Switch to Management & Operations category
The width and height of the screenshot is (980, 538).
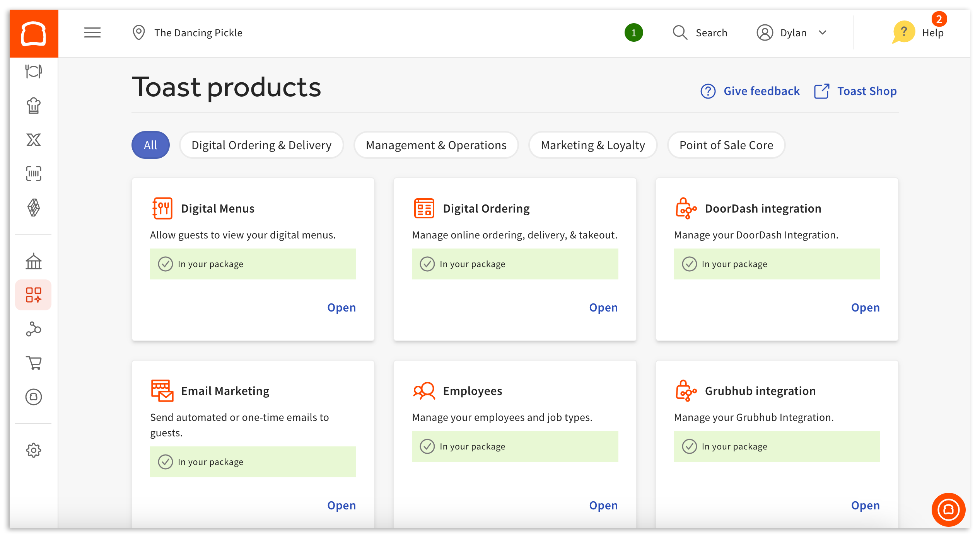coord(436,145)
